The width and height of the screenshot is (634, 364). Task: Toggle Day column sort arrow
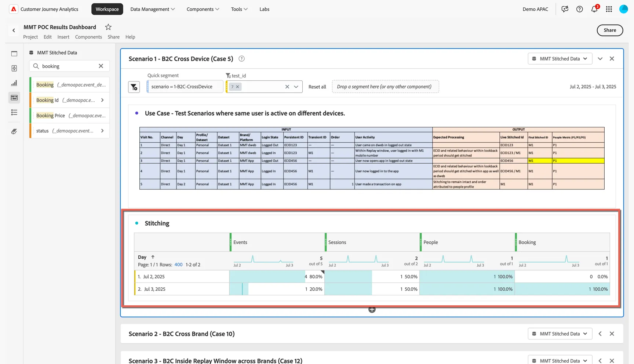pyautogui.click(x=153, y=257)
